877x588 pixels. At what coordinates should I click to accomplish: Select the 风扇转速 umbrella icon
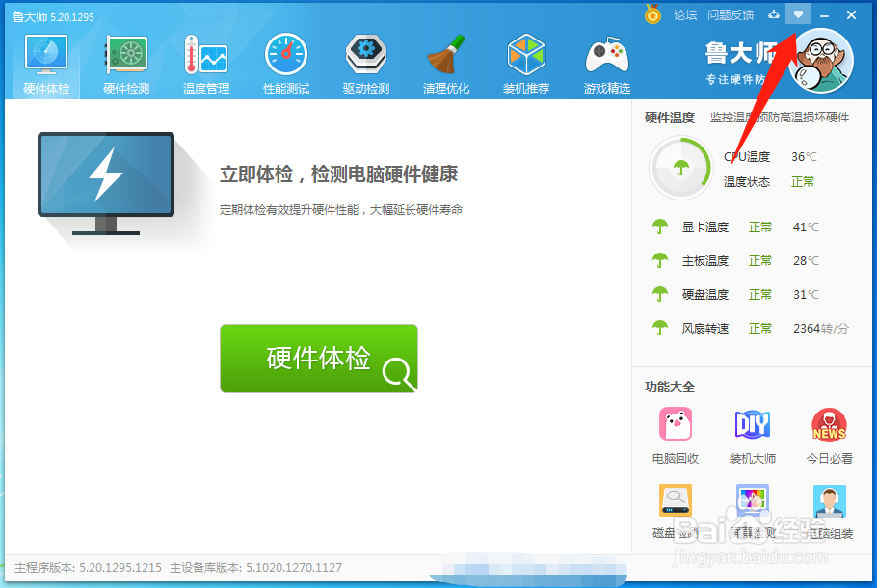pos(660,328)
